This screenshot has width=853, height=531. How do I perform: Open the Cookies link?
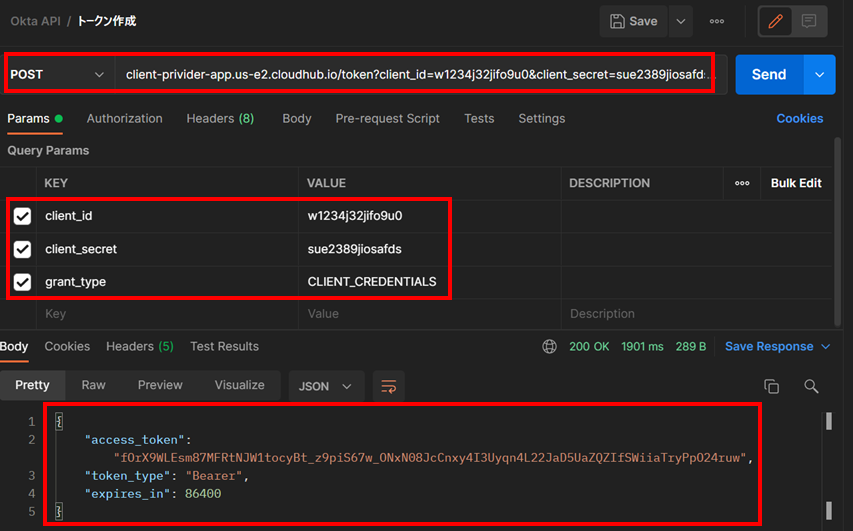[799, 118]
